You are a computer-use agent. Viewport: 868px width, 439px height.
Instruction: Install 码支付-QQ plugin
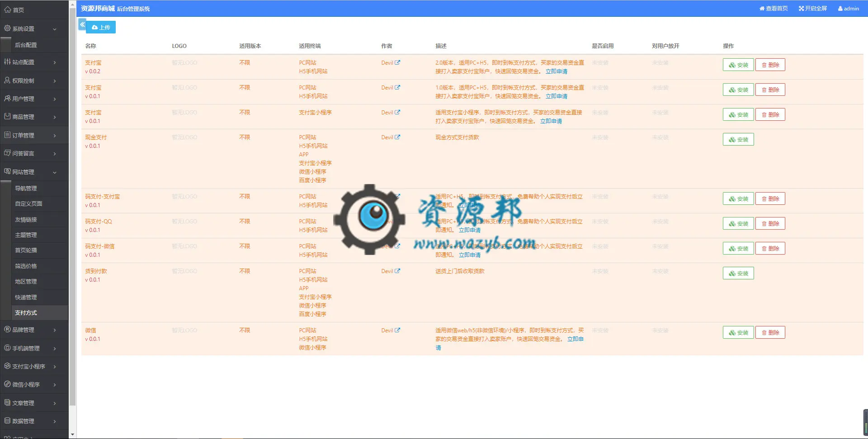[738, 223]
